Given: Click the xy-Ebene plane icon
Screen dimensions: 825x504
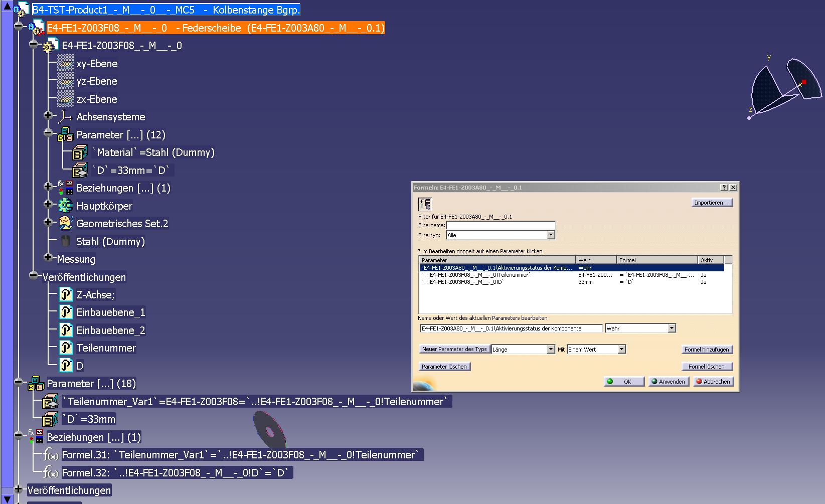Looking at the screenshot, I should (66, 63).
